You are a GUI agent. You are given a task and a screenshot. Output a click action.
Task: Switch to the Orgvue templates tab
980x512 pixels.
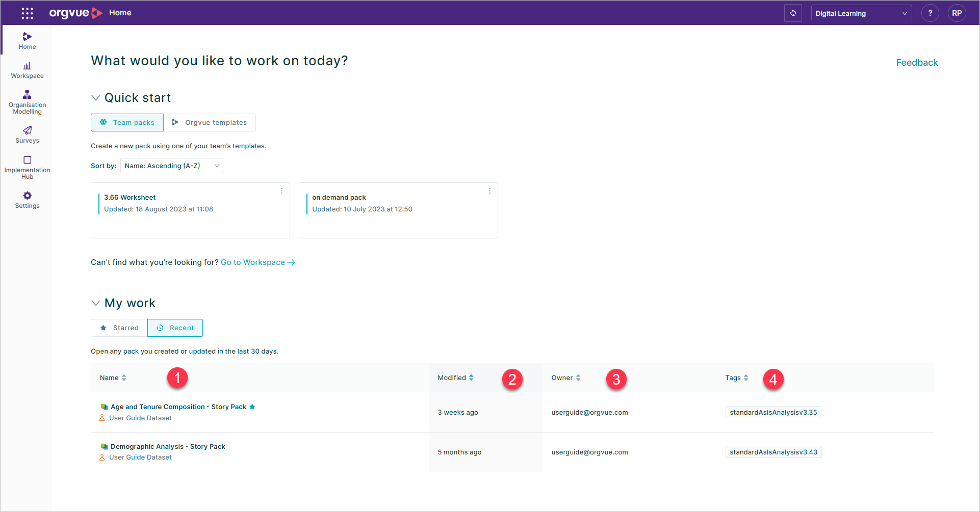click(210, 122)
